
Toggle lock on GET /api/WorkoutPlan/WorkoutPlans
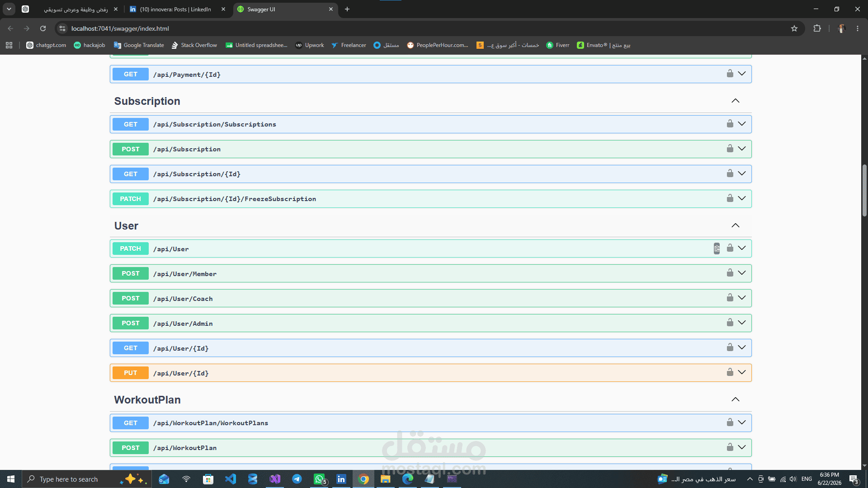tap(730, 422)
